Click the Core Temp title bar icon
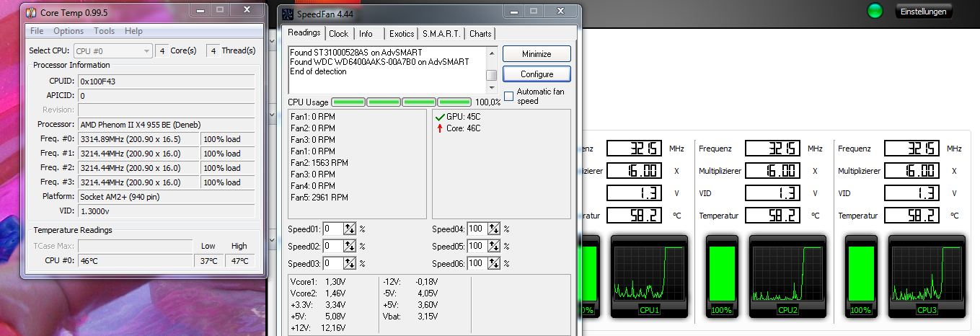 31,12
